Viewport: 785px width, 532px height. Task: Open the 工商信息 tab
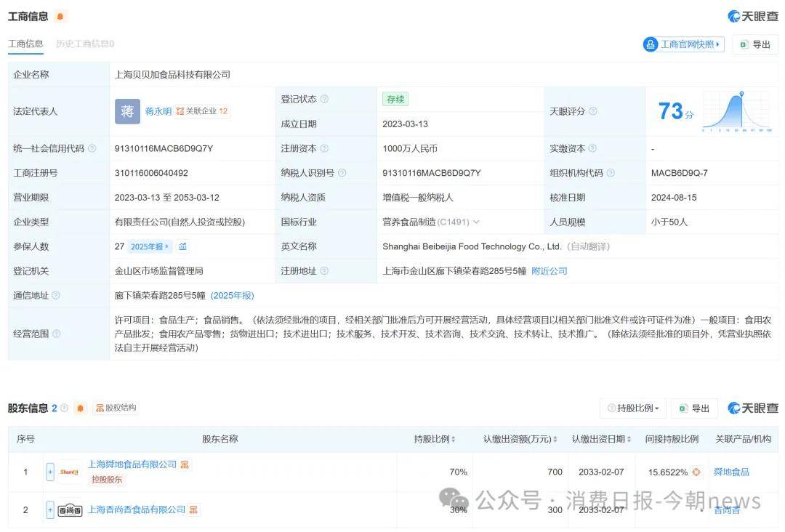click(25, 44)
